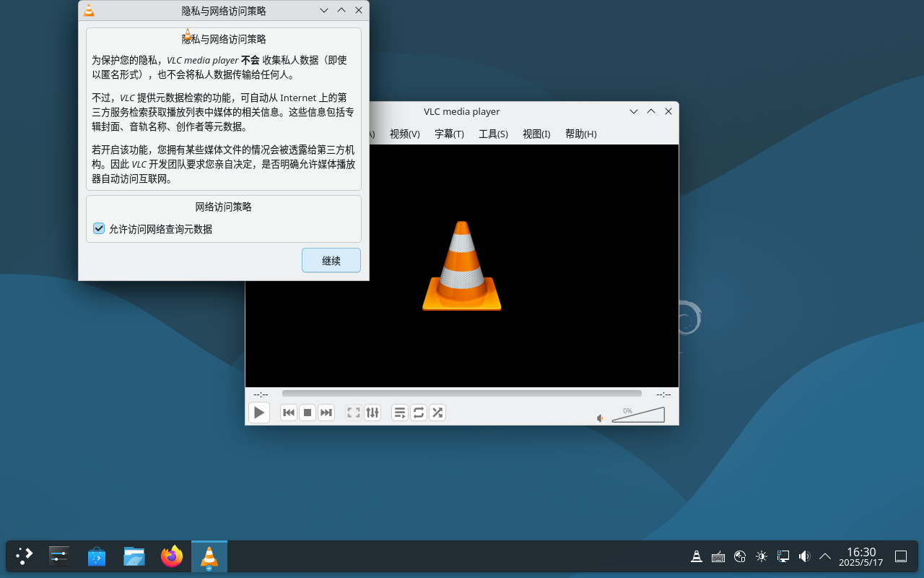The image size is (924, 578).
Task: Show the playlist icon
Action: pos(400,413)
